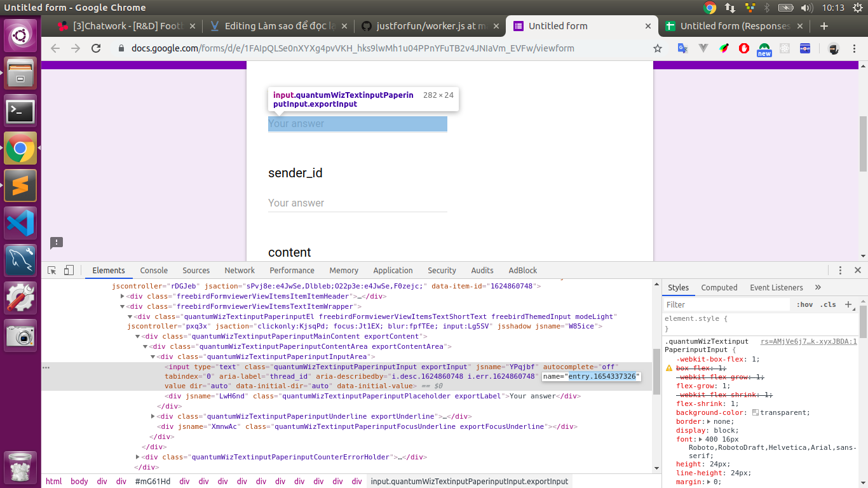Viewport: 868px width, 488px height.
Task: Select the #mG61Hd breadcrumb
Action: click(x=153, y=481)
